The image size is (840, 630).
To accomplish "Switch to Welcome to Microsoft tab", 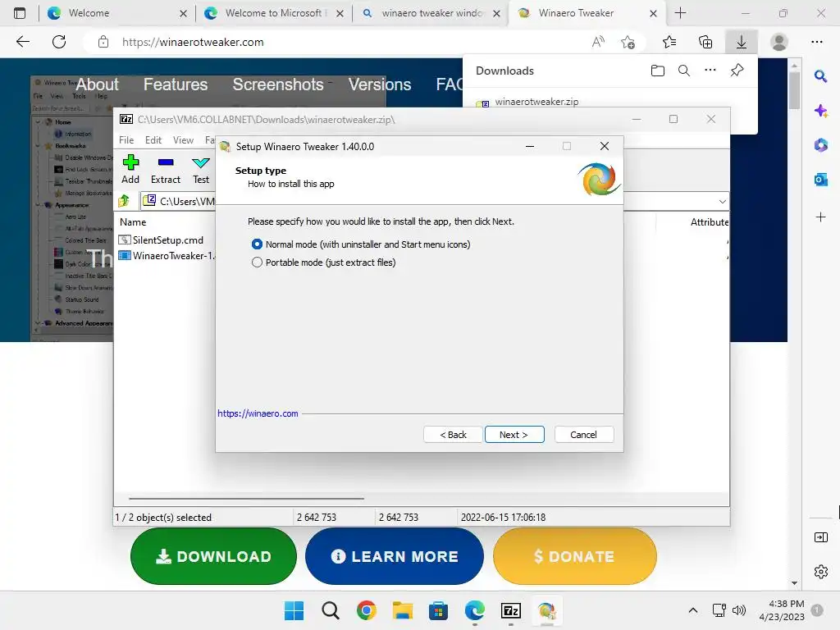I will 273,13.
